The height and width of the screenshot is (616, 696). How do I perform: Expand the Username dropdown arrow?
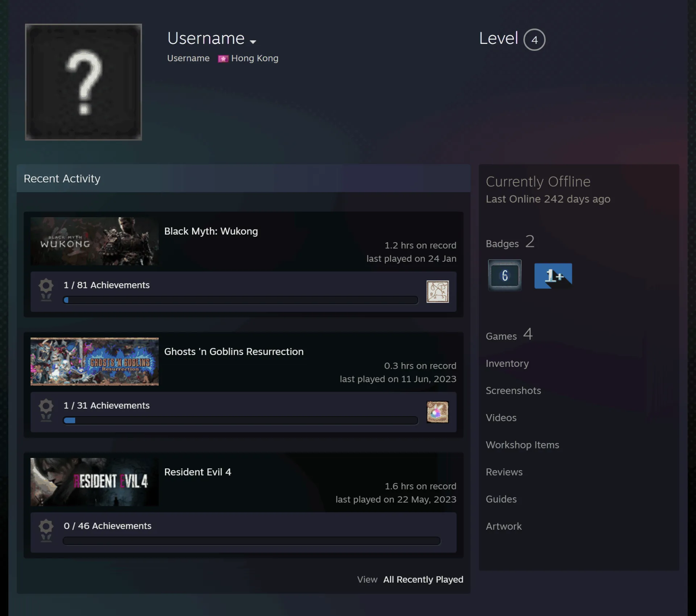(253, 42)
